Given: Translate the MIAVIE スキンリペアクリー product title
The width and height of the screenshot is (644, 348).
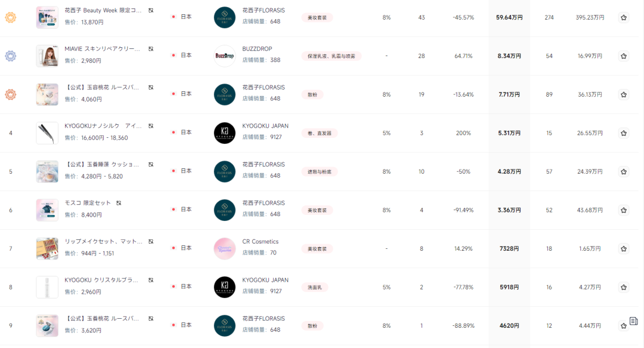Looking at the screenshot, I should pos(151,49).
